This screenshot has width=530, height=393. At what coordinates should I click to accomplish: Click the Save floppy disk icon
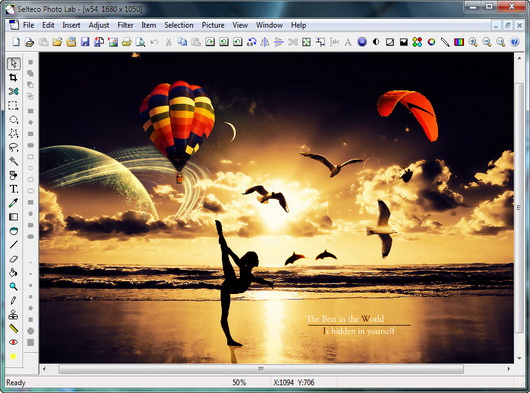pos(85,42)
